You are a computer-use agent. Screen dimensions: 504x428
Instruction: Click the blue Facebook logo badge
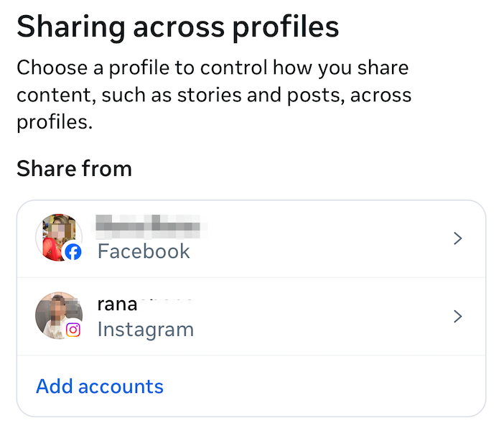point(73,251)
